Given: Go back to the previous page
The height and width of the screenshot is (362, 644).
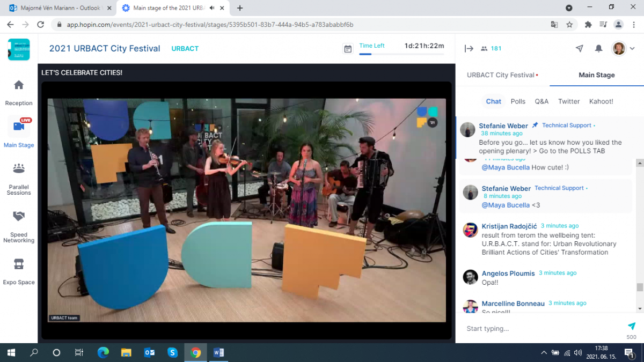Looking at the screenshot, I should 10,25.
